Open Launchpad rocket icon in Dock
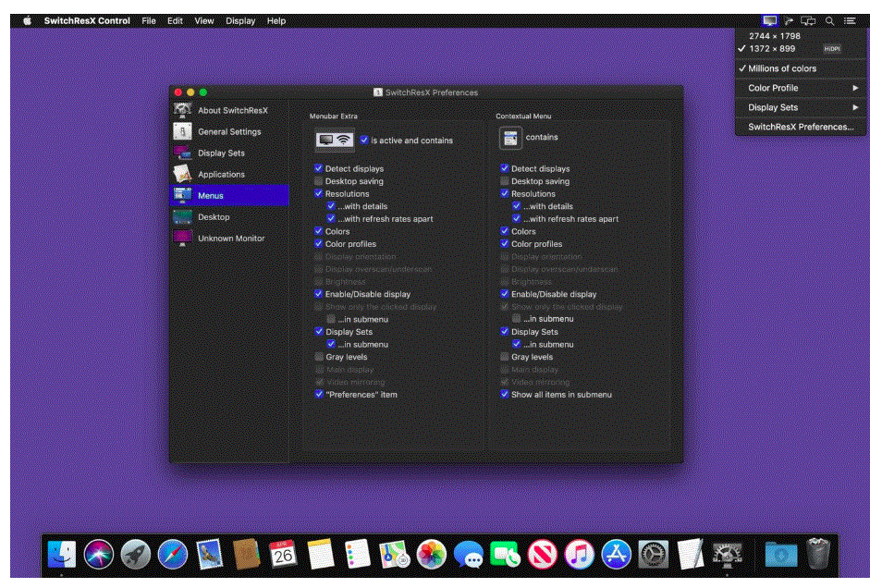This screenshot has height=588, width=882. pyautogui.click(x=136, y=554)
